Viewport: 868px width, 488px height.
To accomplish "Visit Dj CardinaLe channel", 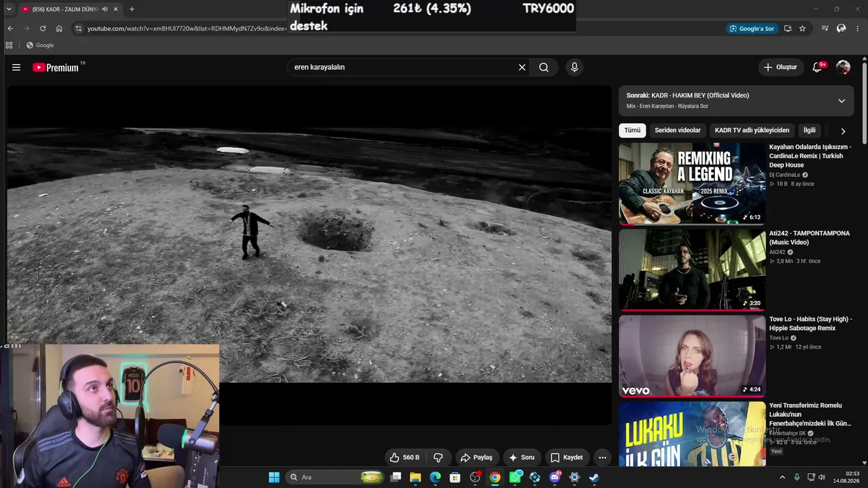I will click(x=785, y=175).
